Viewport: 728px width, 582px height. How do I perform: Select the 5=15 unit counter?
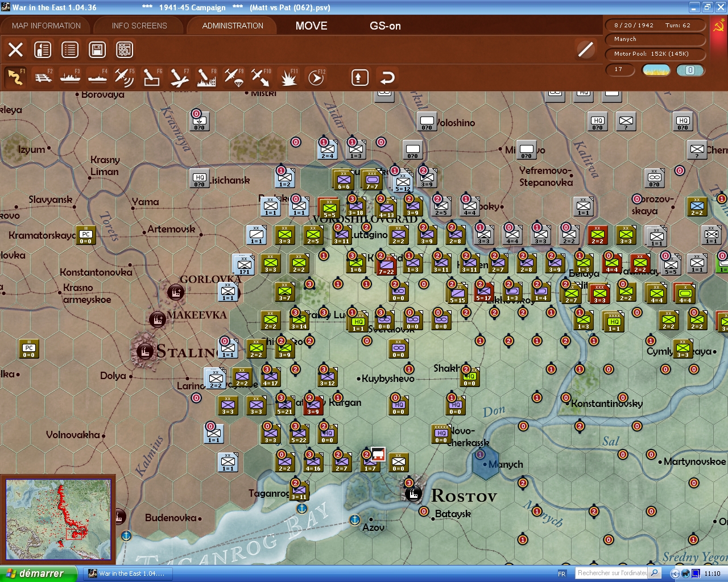point(457,292)
